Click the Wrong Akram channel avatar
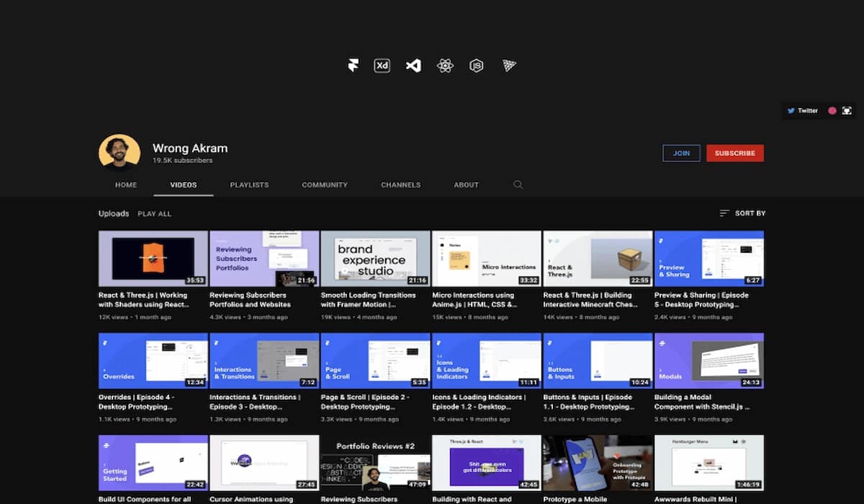864x504 pixels. (120, 151)
